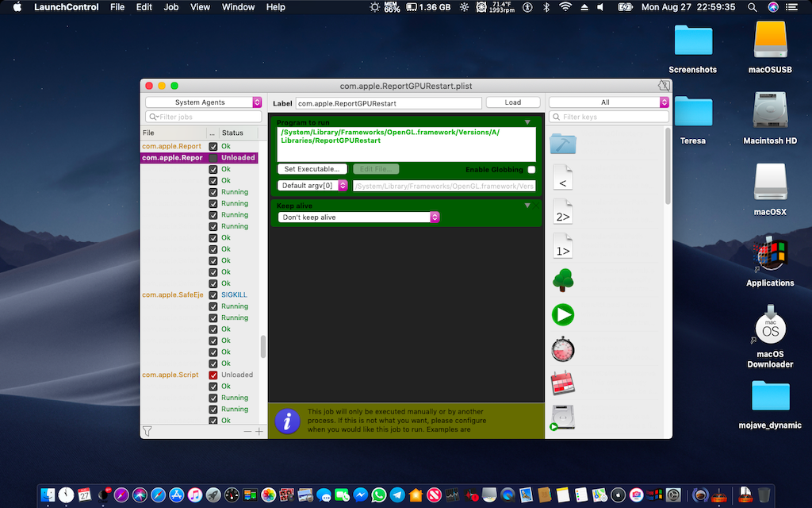
Task: Toggle the red checkbox of com.apple.Script row
Action: tap(213, 375)
